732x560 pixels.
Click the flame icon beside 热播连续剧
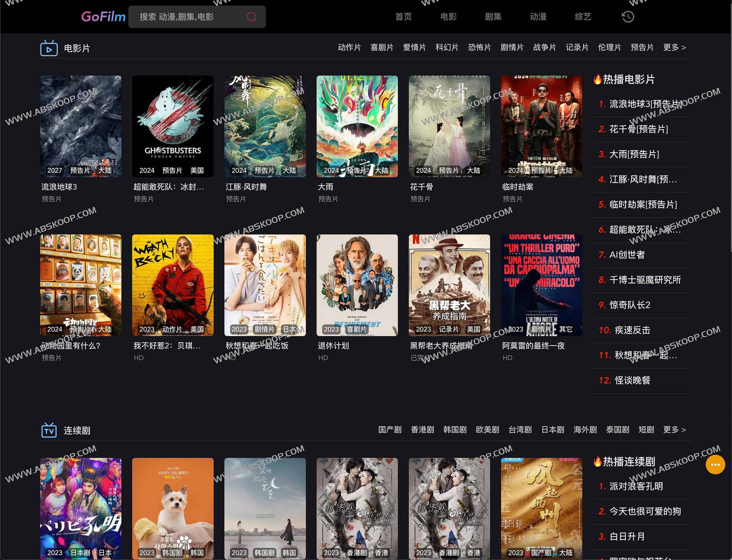[x=597, y=462]
